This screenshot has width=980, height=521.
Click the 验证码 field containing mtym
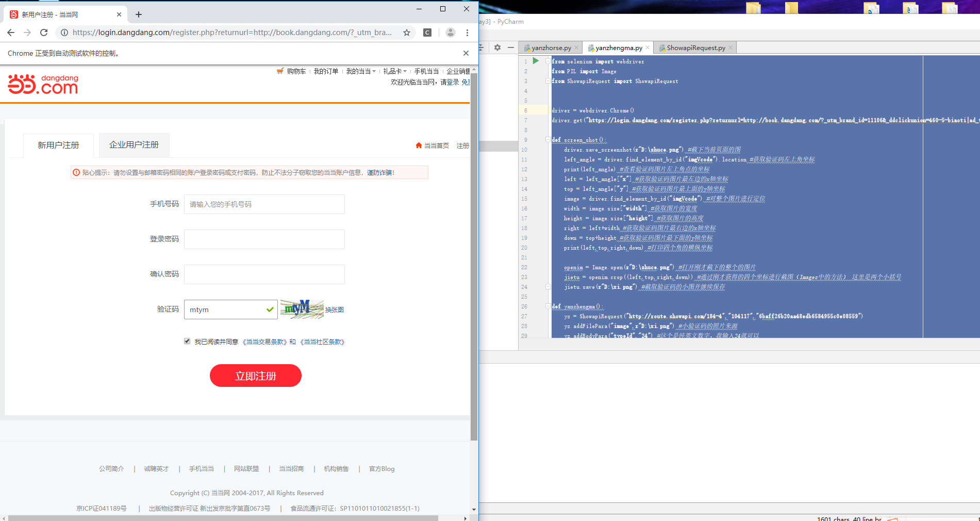pos(230,310)
